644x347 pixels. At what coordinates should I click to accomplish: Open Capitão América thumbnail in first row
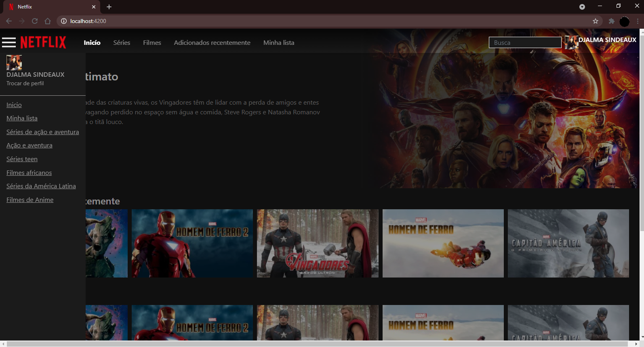(x=568, y=243)
